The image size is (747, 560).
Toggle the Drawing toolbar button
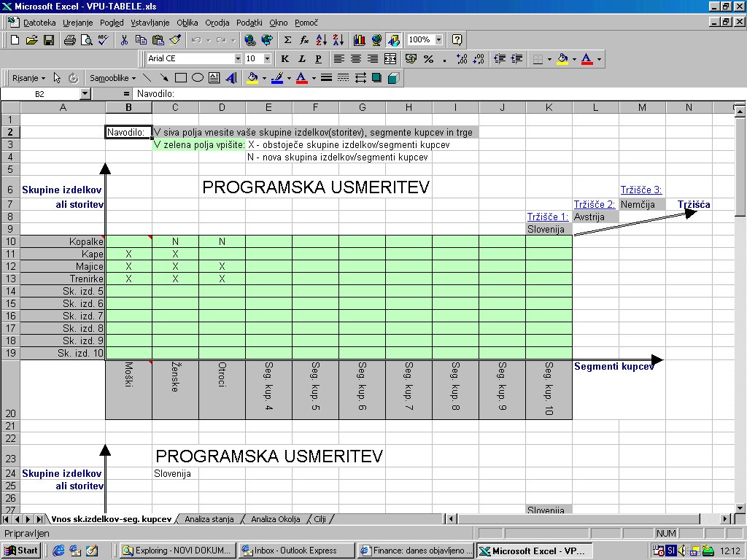(394, 40)
